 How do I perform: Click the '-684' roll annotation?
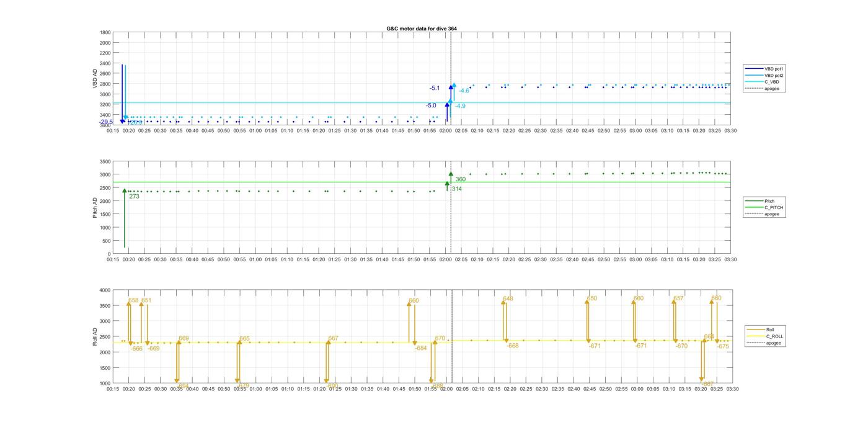421,348
